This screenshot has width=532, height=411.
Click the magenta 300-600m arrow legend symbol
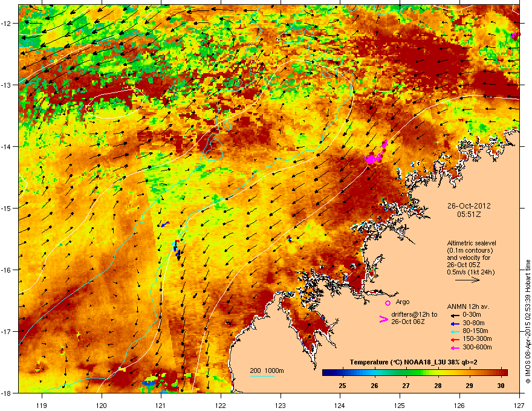(x=455, y=348)
